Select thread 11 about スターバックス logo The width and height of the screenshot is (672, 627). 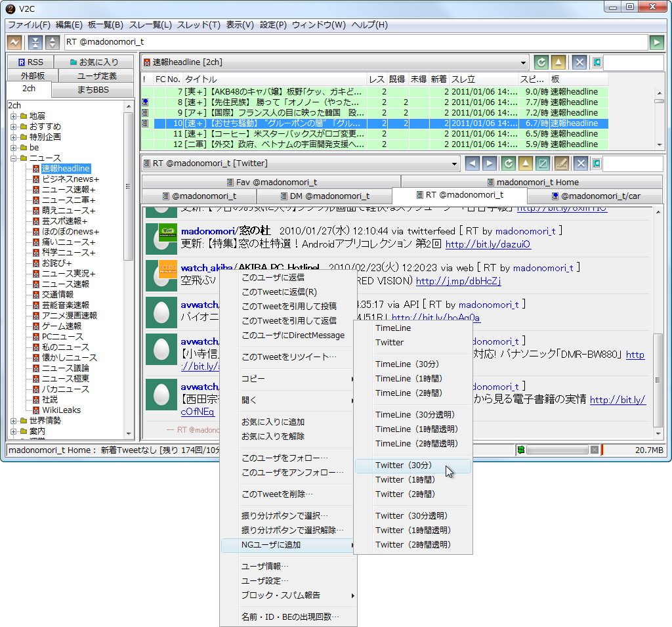[374, 134]
